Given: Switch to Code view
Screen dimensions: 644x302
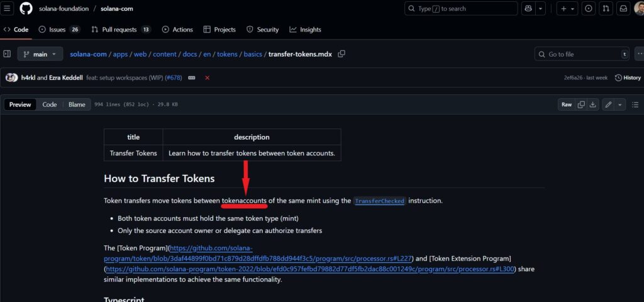Looking at the screenshot, I should tap(50, 104).
